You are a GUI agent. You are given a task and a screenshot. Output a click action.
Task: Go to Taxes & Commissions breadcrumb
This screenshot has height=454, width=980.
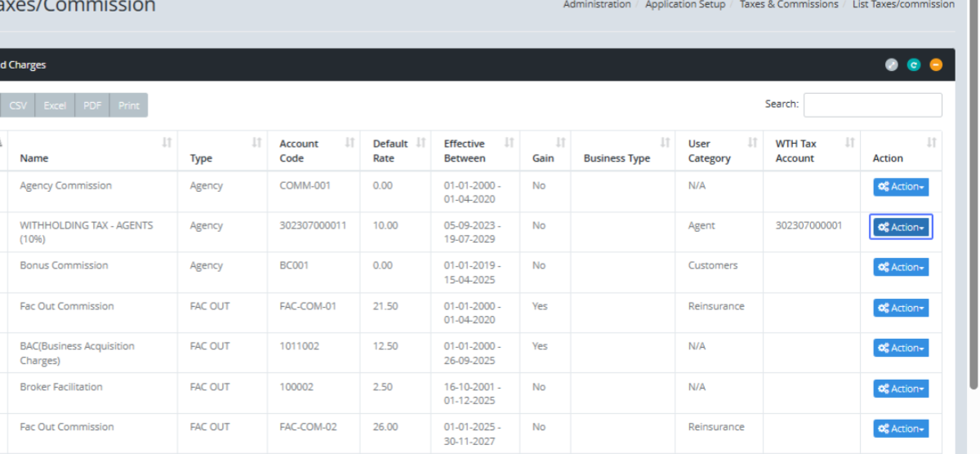click(788, 5)
